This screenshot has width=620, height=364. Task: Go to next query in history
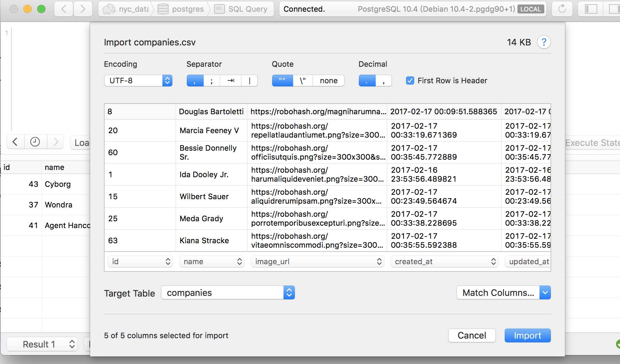click(x=55, y=142)
